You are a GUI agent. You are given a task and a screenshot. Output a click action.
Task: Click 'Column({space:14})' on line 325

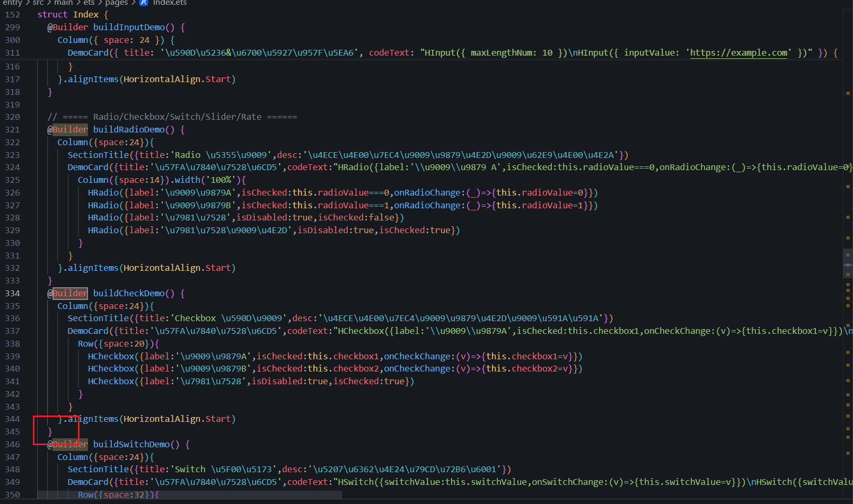tap(124, 180)
